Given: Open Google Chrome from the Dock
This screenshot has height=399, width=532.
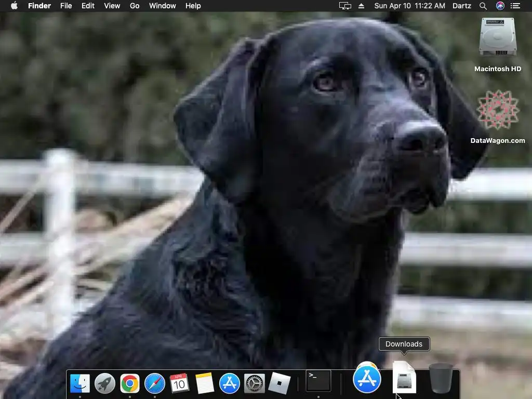Looking at the screenshot, I should pyautogui.click(x=129, y=383).
